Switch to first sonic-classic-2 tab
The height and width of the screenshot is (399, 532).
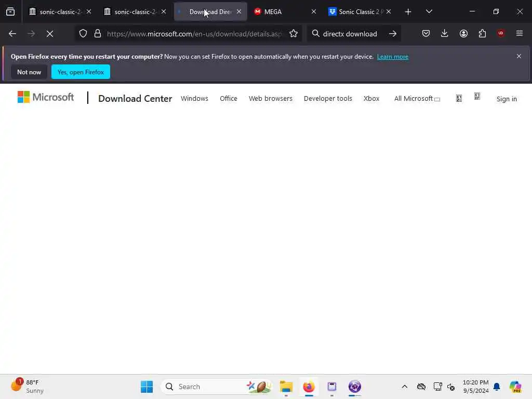(x=60, y=11)
